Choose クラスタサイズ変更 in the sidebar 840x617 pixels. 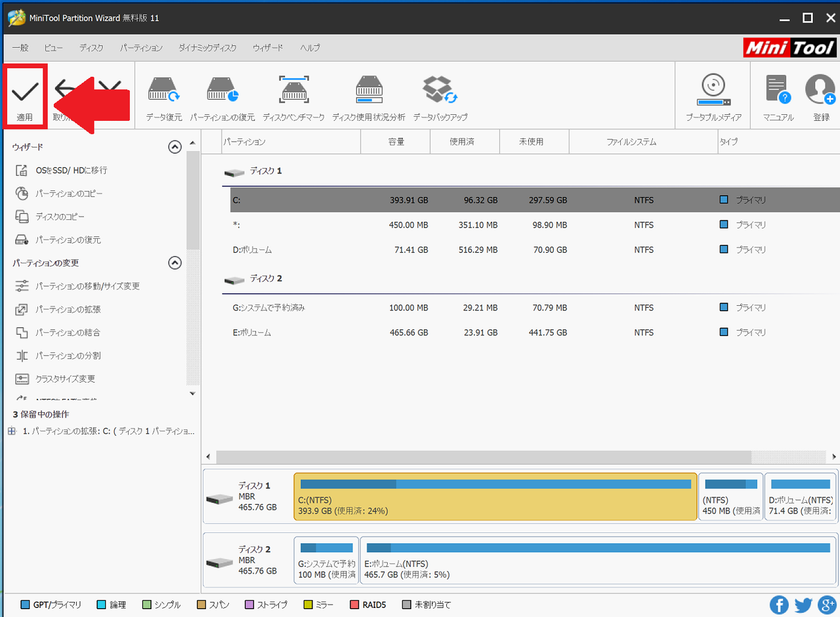(x=55, y=379)
